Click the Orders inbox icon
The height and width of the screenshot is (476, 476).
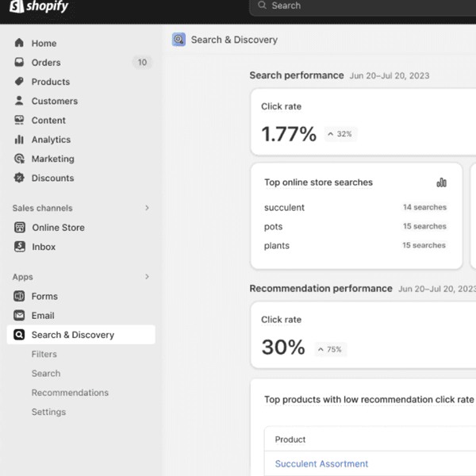pyautogui.click(x=19, y=62)
